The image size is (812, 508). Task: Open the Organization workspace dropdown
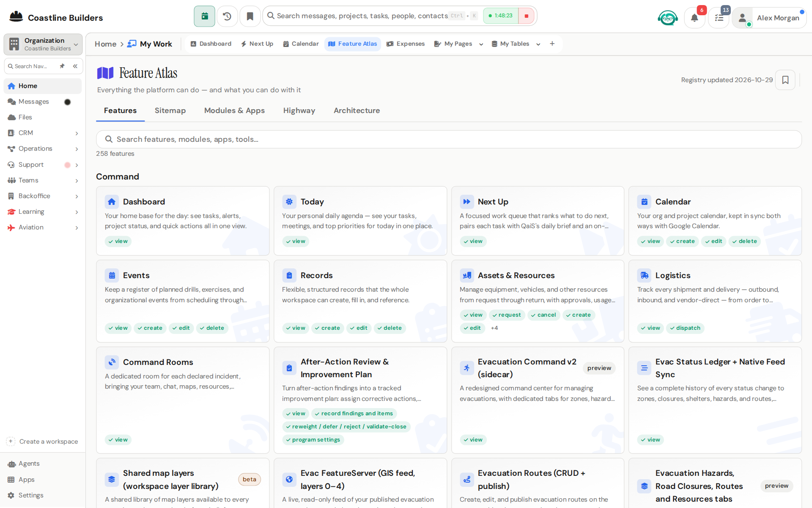point(43,44)
